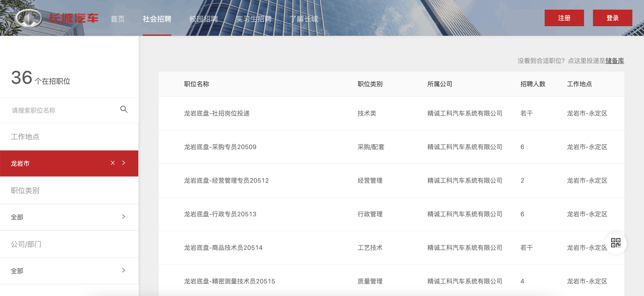Expand the 公司/部门 全部 dropdown
This screenshot has height=296, width=644.
point(124,270)
